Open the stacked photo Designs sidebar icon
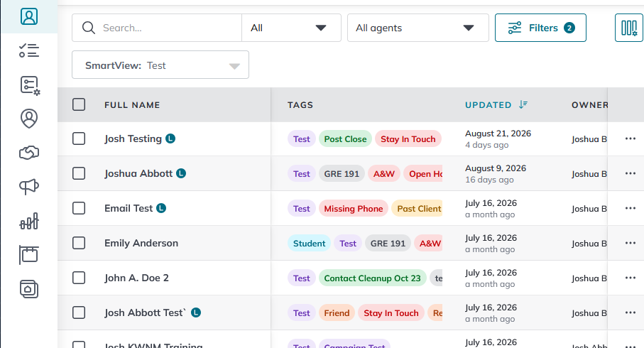This screenshot has height=348, width=644. tap(28, 289)
